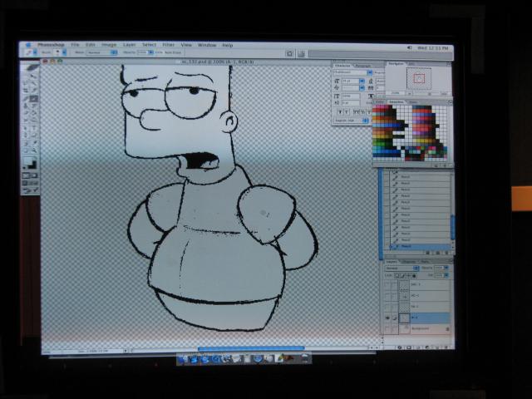The height and width of the screenshot is (399, 532).
Task: Click the Quick Mask mode icon in toolbox
Action: pyautogui.click(x=32, y=176)
